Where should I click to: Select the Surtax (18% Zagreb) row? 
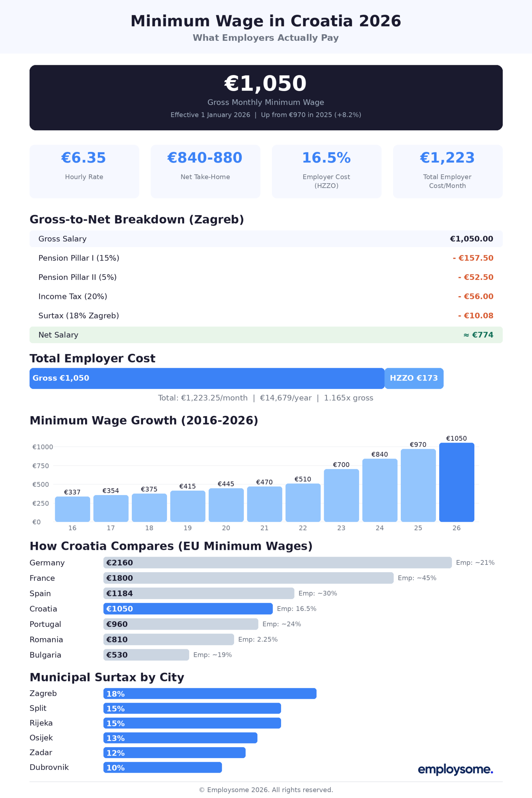tap(266, 315)
